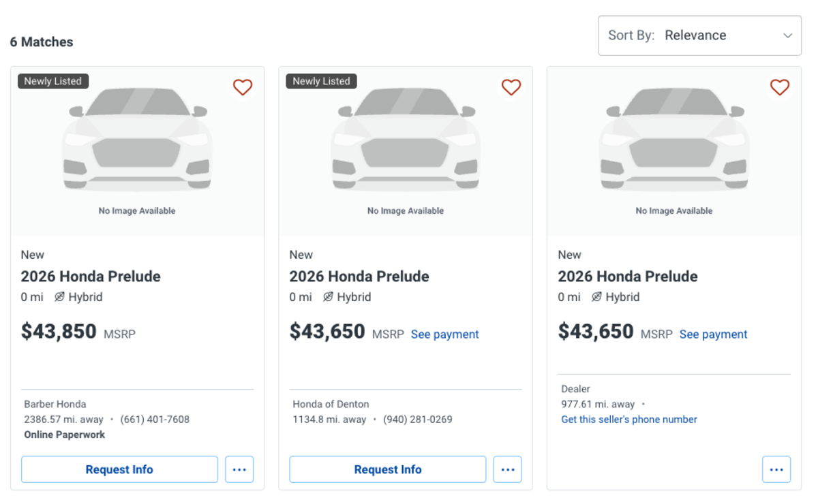The width and height of the screenshot is (818, 504).
Task: Click Get this seller's phone number
Action: pyautogui.click(x=628, y=420)
